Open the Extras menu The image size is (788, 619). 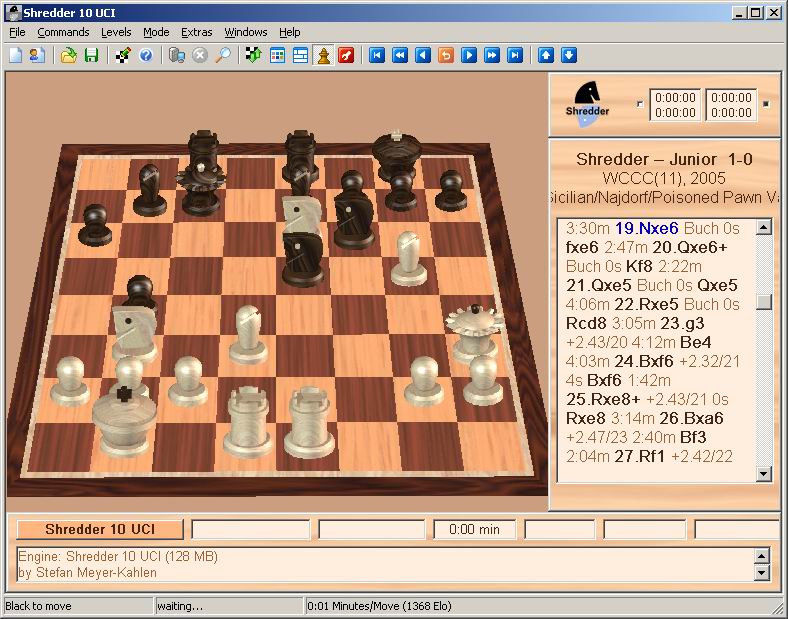(x=196, y=32)
